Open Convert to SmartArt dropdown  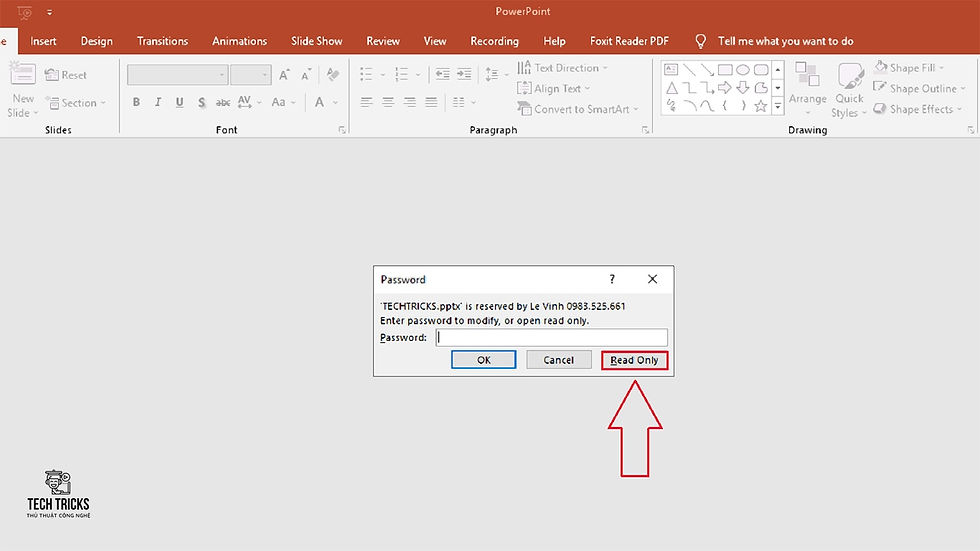[578, 109]
